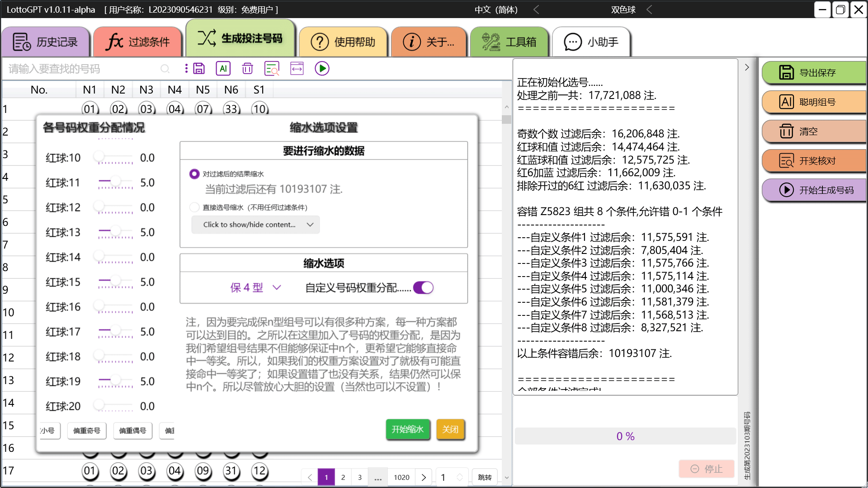This screenshot has width=868, height=488.
Task: Click the green play toolbar icon
Action: coord(322,69)
